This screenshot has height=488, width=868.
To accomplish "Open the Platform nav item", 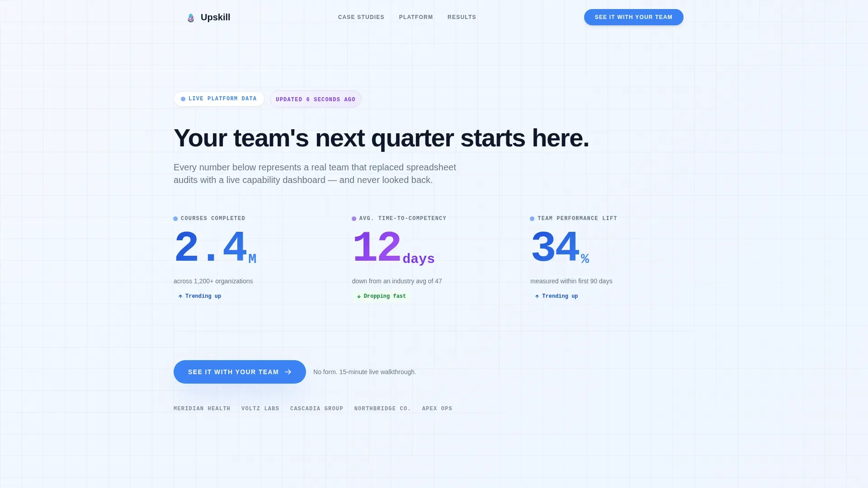I will [x=416, y=17].
